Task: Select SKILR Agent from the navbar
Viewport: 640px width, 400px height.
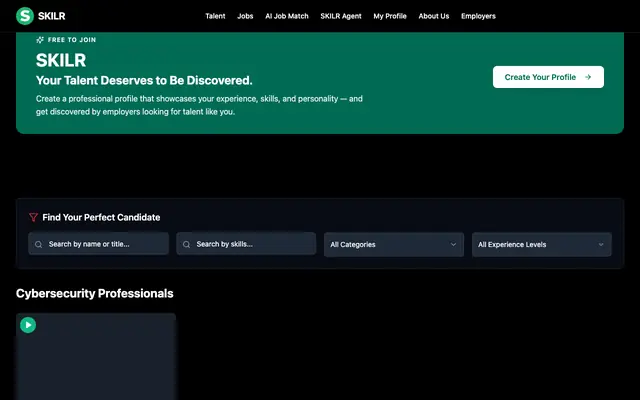Action: (x=341, y=16)
